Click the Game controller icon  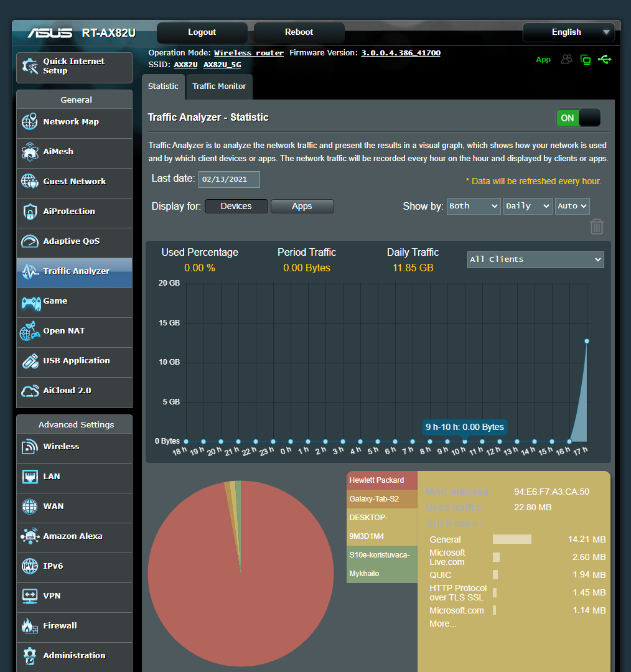31,303
